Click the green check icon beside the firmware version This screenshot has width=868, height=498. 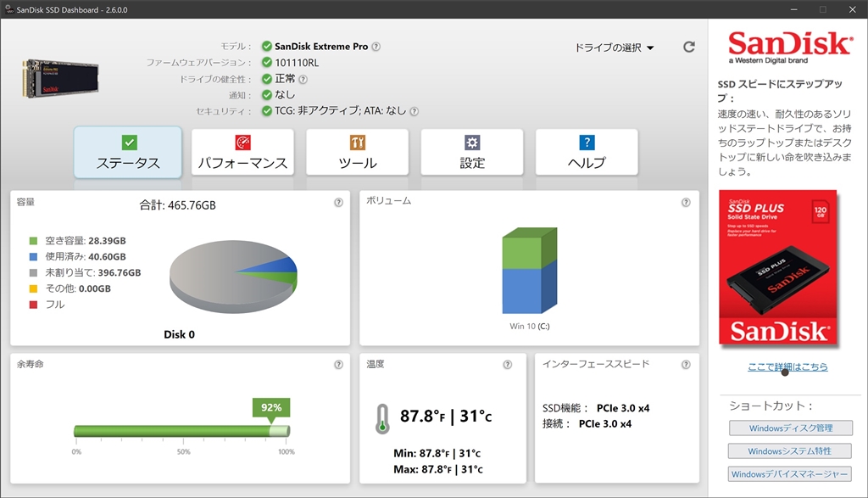[267, 62]
